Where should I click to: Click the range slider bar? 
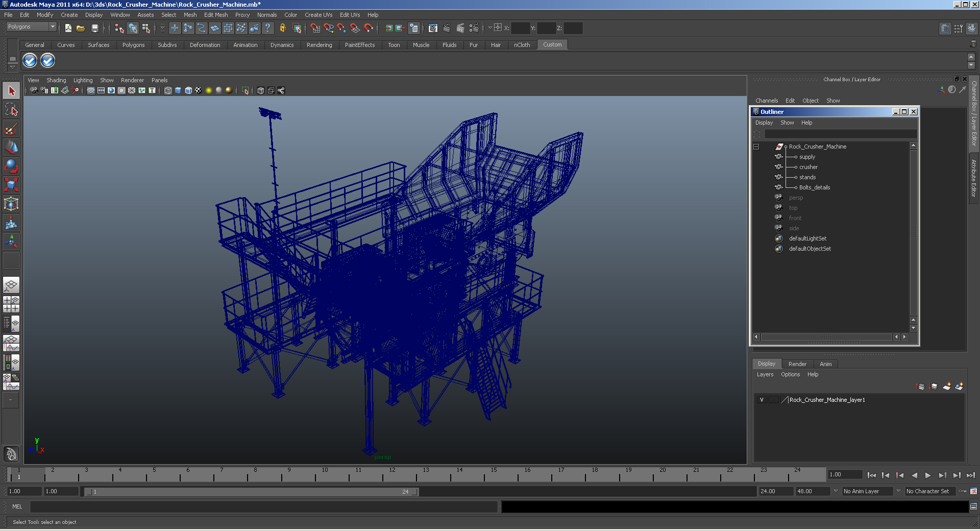pos(251,492)
